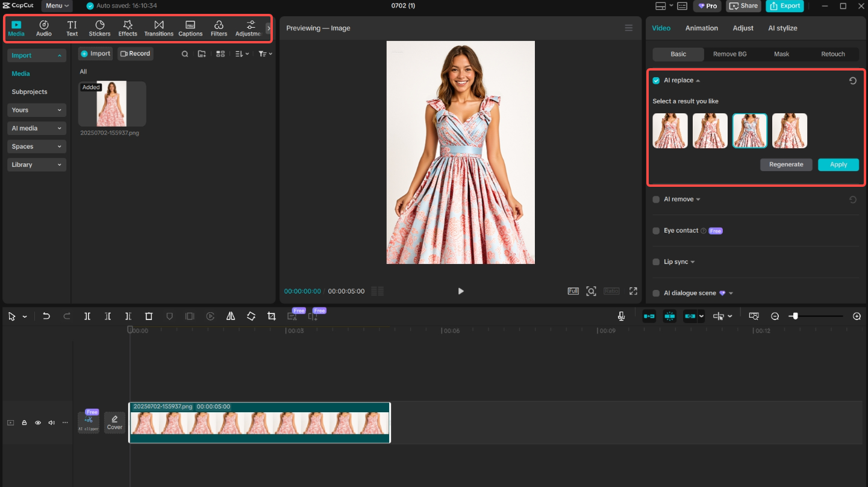Open the Filters panel
The image size is (868, 487).
pos(219,27)
